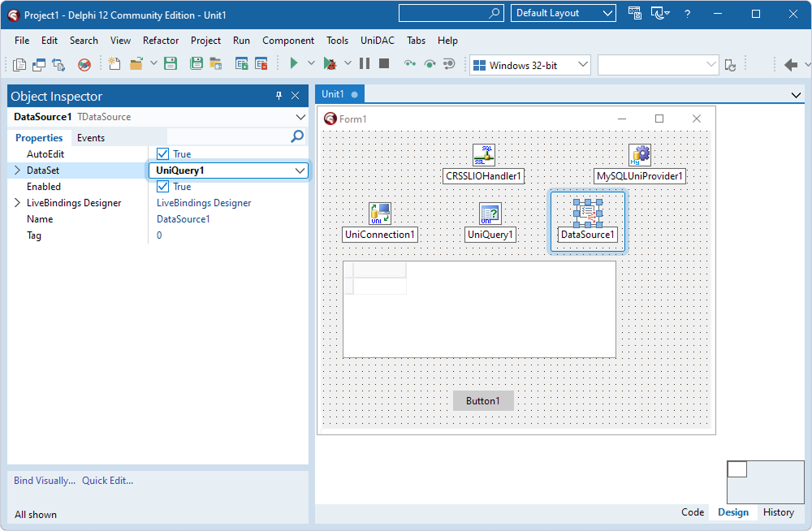Click the green Run without debugging icon
This screenshot has height=531, width=812.
point(294,63)
